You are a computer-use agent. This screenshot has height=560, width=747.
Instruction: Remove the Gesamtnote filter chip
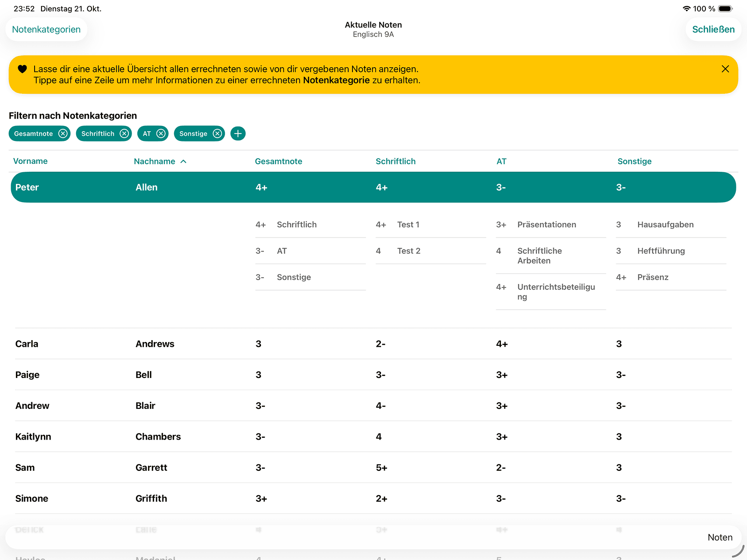click(x=63, y=134)
